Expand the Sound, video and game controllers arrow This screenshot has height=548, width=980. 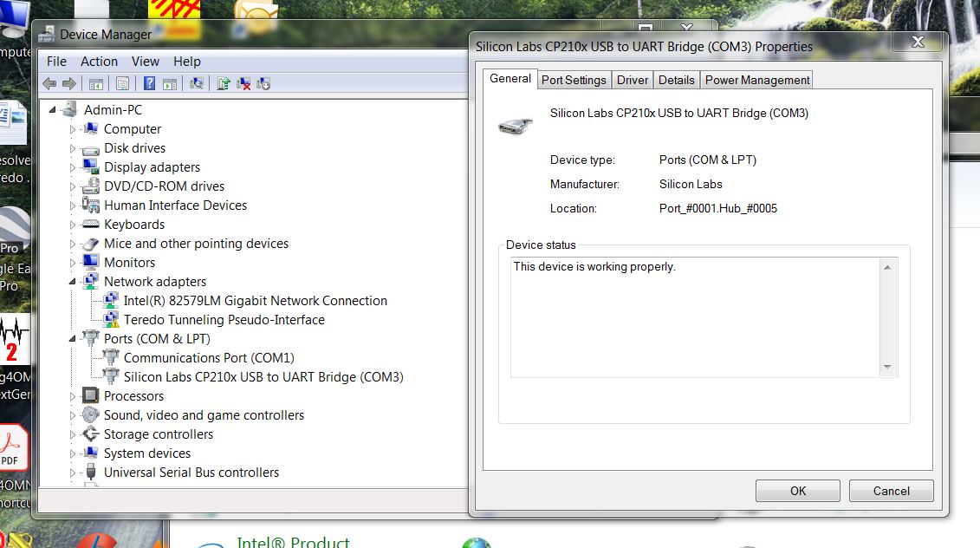point(73,415)
